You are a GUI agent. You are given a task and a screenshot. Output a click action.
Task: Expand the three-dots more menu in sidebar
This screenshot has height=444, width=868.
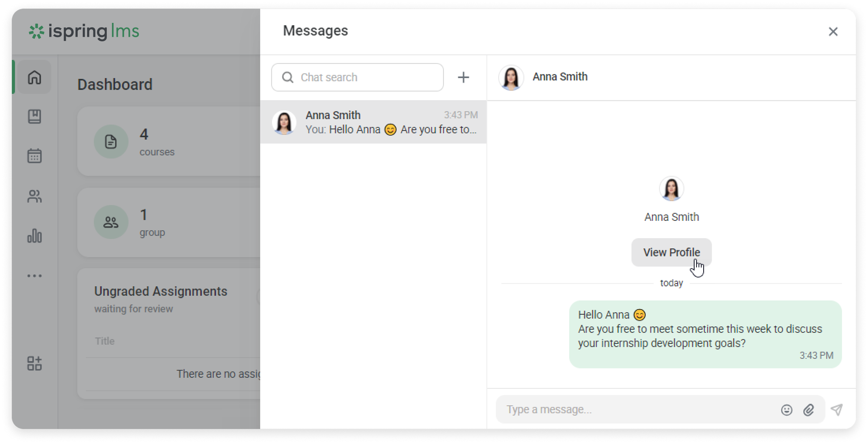pyautogui.click(x=34, y=276)
